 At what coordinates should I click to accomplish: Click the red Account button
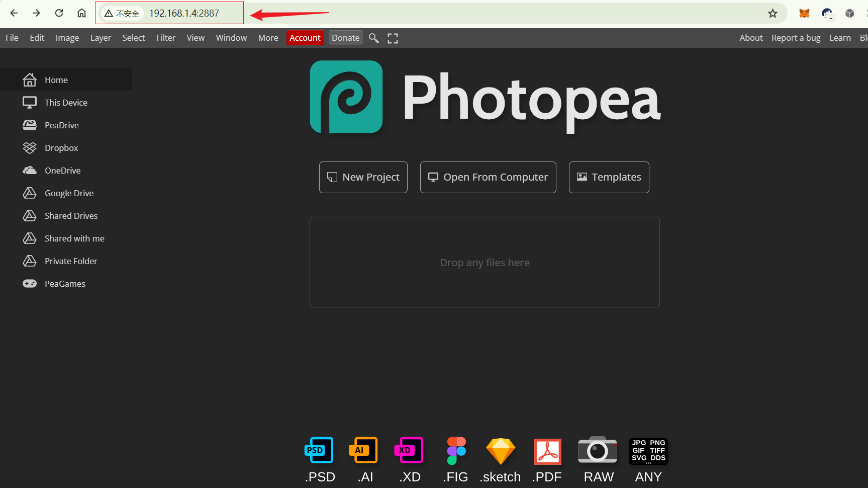(x=305, y=38)
